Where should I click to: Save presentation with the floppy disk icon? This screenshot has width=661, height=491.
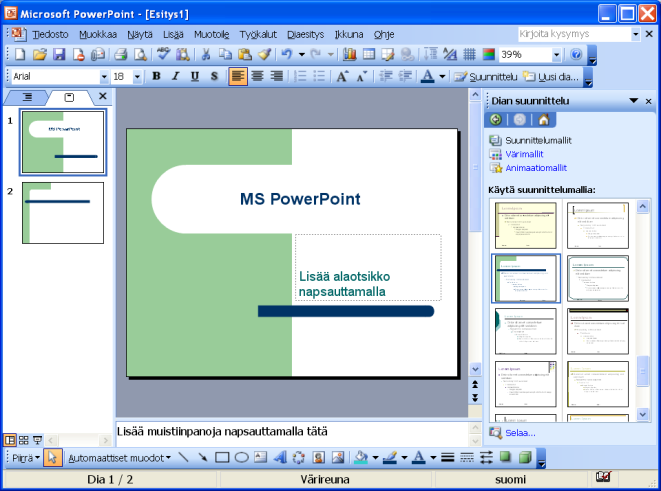(x=59, y=54)
